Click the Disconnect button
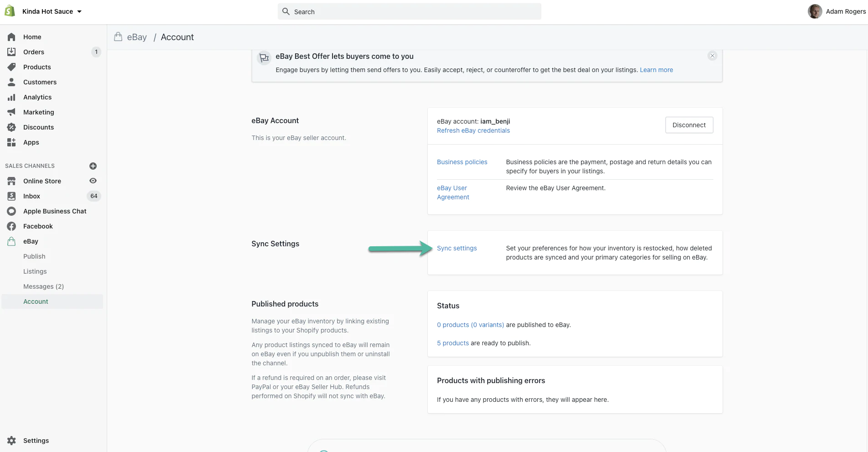 point(689,125)
